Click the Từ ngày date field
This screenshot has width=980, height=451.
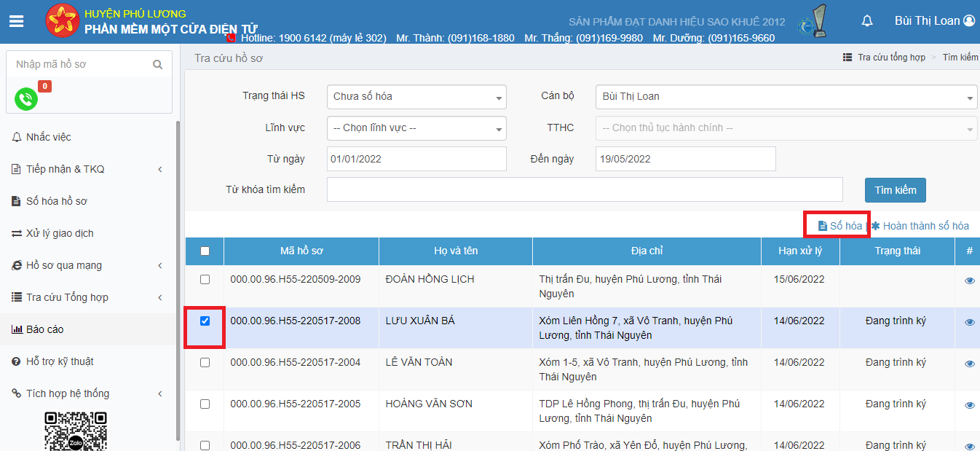pos(416,159)
